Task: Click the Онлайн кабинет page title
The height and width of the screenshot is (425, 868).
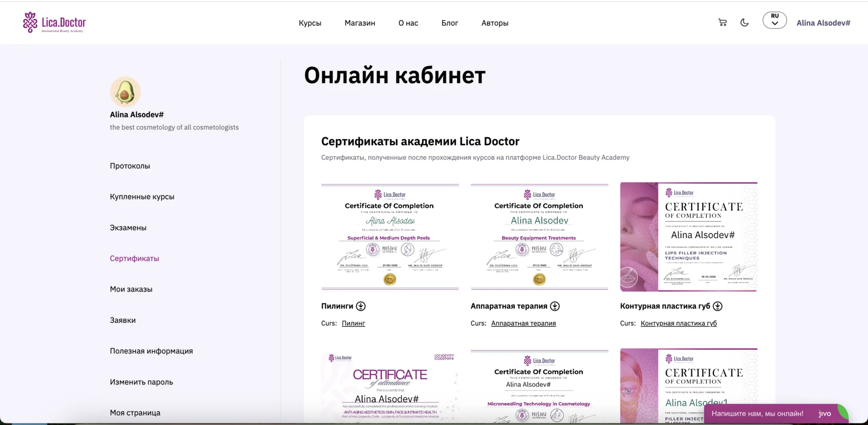Action: pos(395,75)
